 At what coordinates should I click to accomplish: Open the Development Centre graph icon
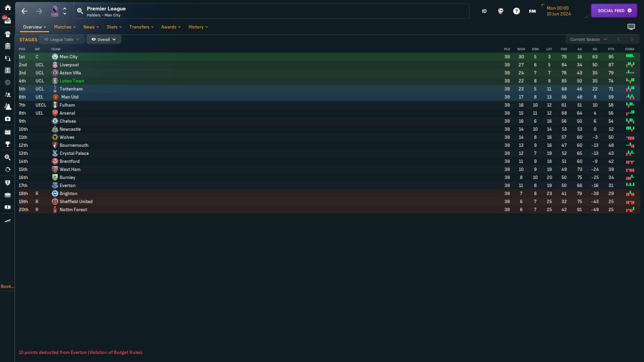coord(8,221)
